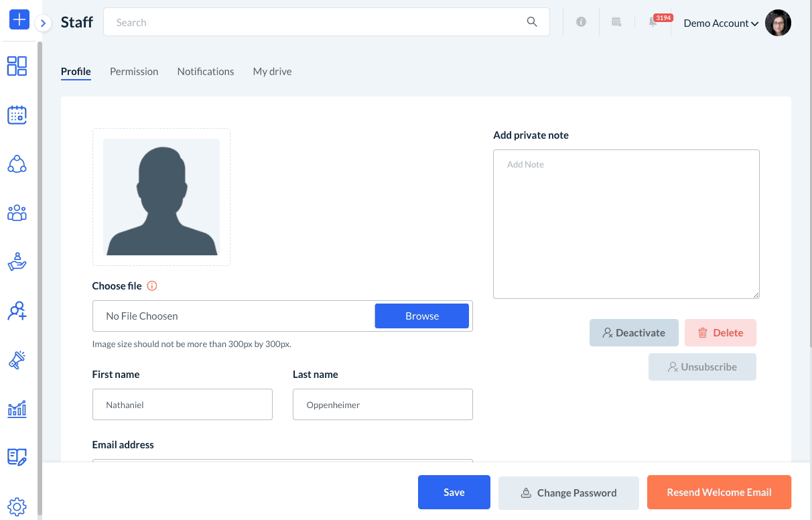Open the hand-holding-person sidebar icon
The width and height of the screenshot is (812, 520).
tap(17, 262)
